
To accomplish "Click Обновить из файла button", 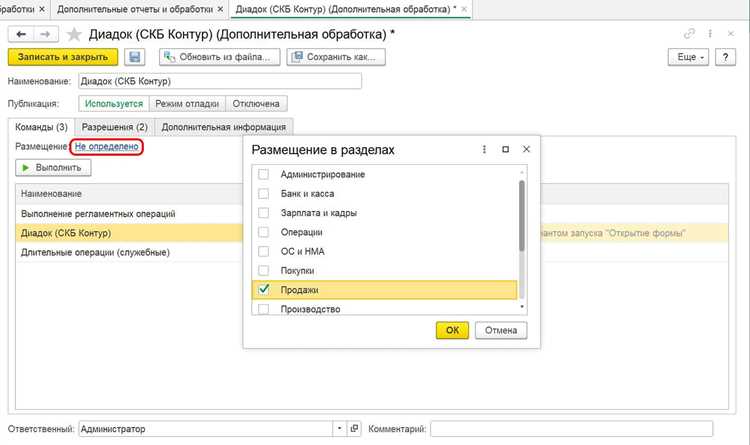I will (x=220, y=57).
